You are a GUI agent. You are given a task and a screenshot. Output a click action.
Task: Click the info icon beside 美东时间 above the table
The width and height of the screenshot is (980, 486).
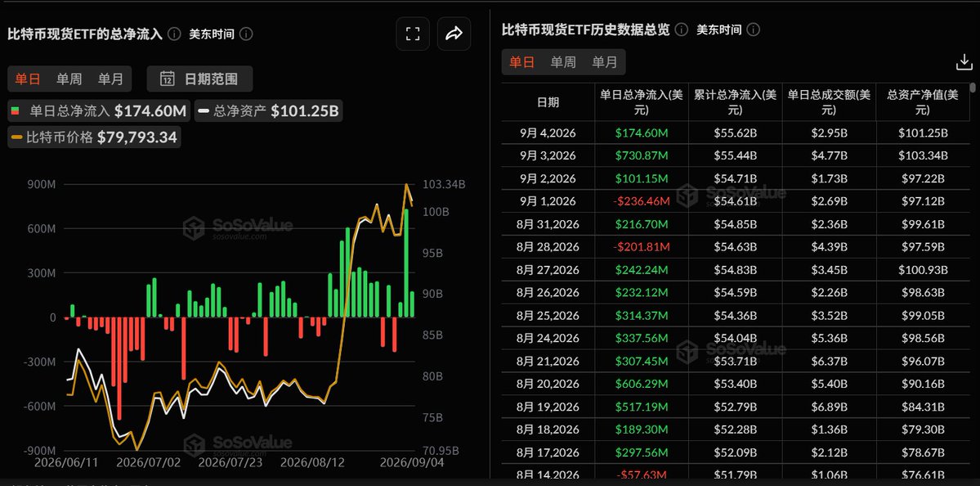click(753, 29)
